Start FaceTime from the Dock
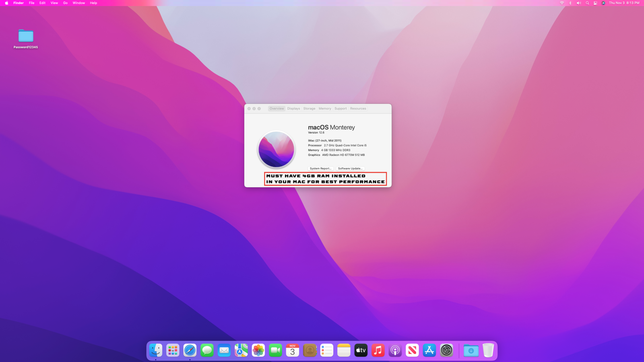 275,350
